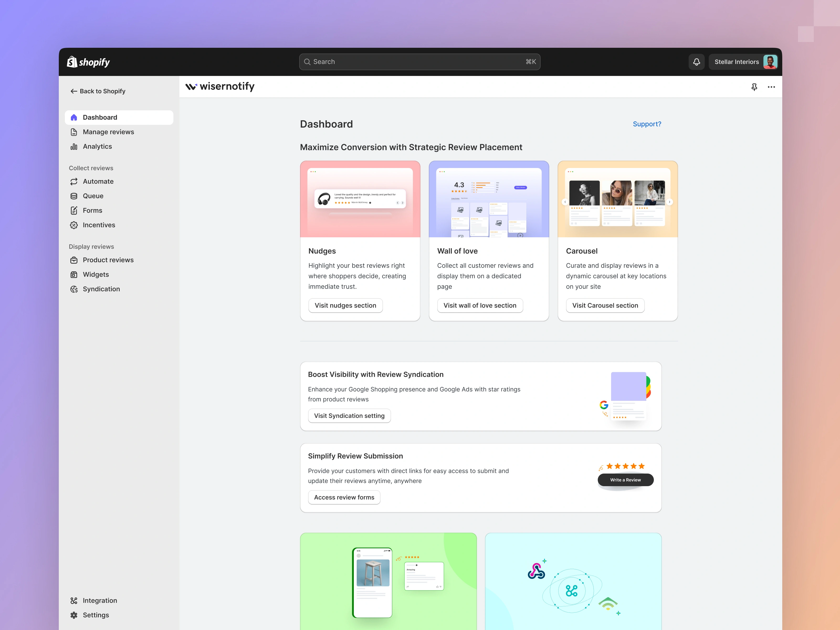Open the Queue page
Image resolution: width=840 pixels, height=630 pixels.
[x=119, y=196]
